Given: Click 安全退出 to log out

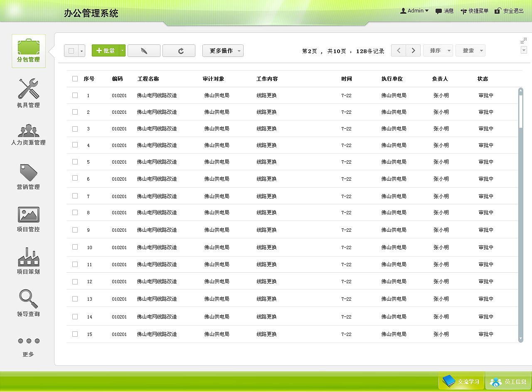Looking at the screenshot, I should [x=509, y=11].
